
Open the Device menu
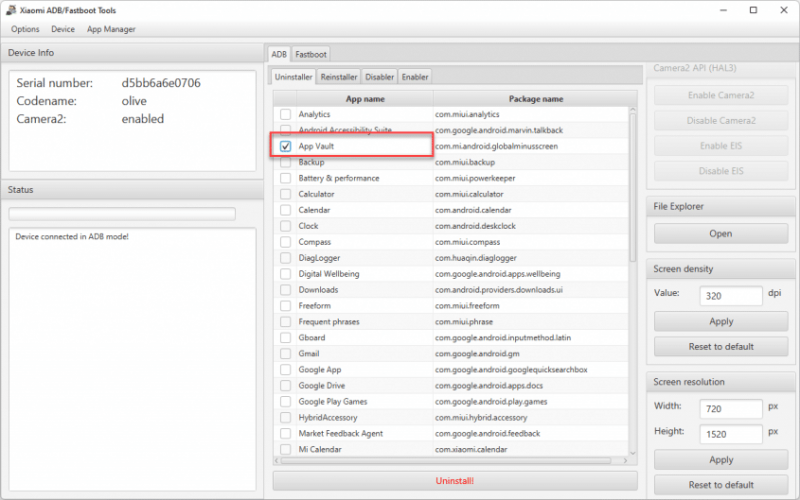(63, 29)
